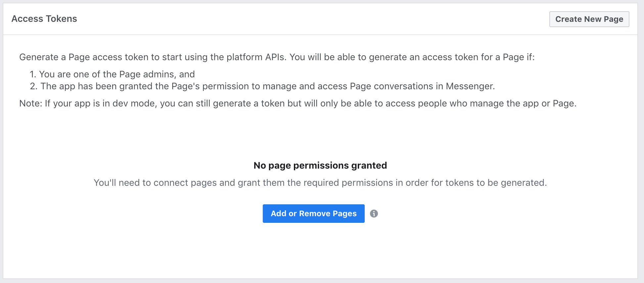This screenshot has width=644, height=283.
Task: Click the "You'll need to connect pages" message
Action: [320, 182]
